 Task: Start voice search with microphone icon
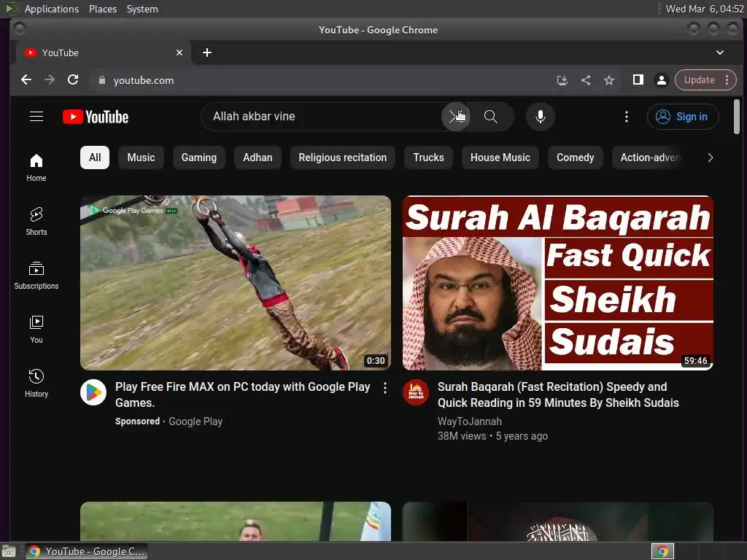click(541, 117)
